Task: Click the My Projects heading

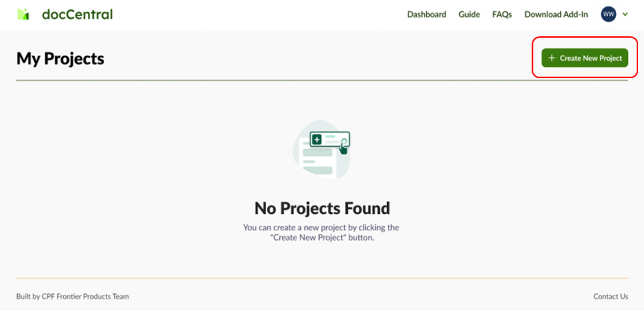Action: tap(60, 58)
